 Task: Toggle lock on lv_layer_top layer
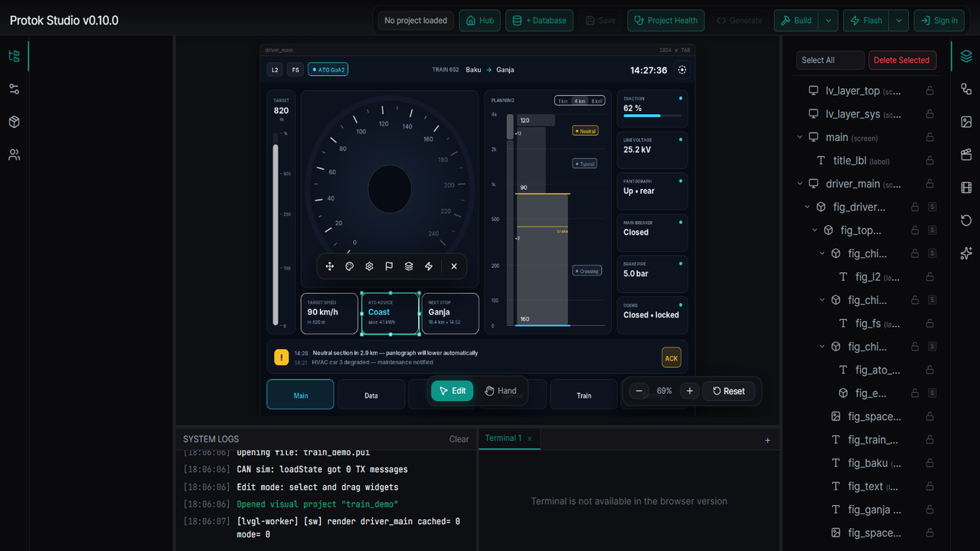pos(930,90)
